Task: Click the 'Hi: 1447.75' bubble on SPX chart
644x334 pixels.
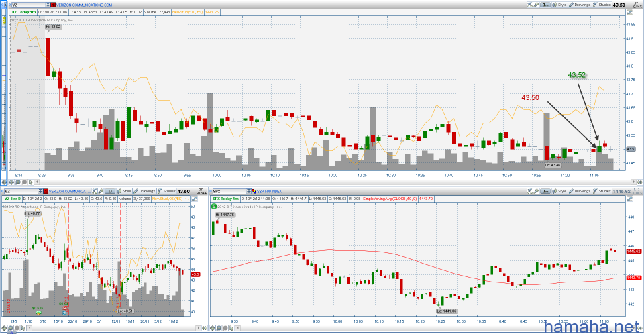Action: [x=224, y=215]
